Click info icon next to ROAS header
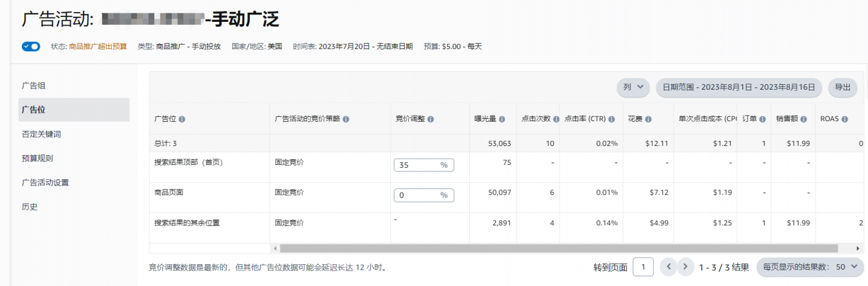 pos(844,119)
